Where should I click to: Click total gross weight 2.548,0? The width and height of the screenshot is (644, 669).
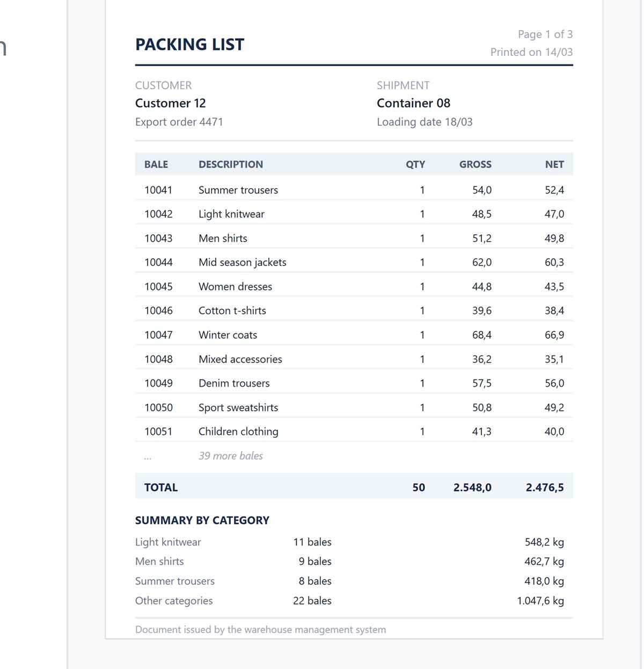pos(472,488)
